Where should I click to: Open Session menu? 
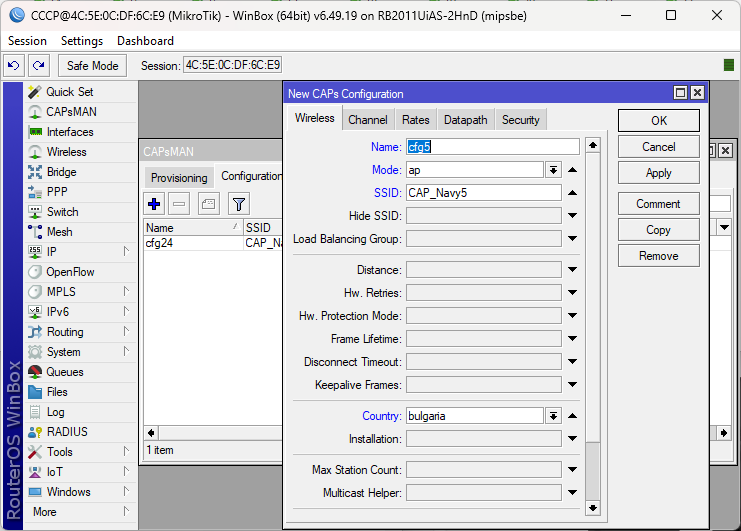[27, 41]
